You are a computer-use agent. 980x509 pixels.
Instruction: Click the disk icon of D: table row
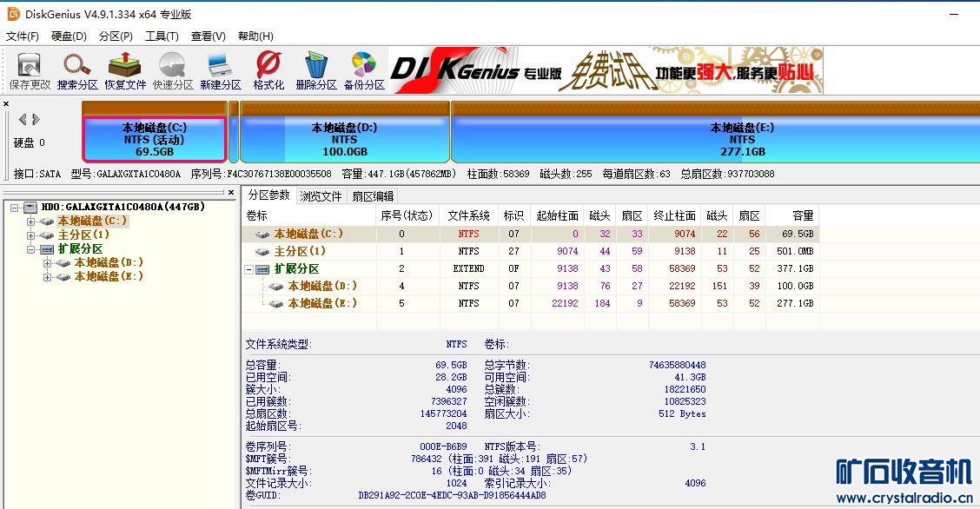(x=275, y=287)
